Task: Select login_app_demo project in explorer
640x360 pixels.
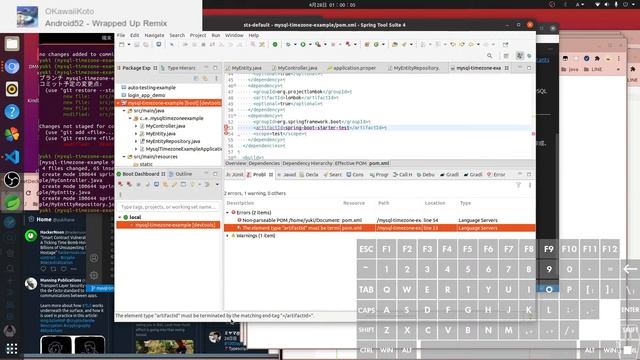Action: coord(146,95)
